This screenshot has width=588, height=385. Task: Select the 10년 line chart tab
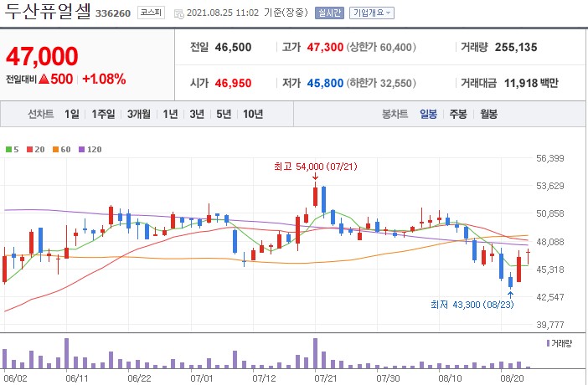pyautogui.click(x=253, y=114)
